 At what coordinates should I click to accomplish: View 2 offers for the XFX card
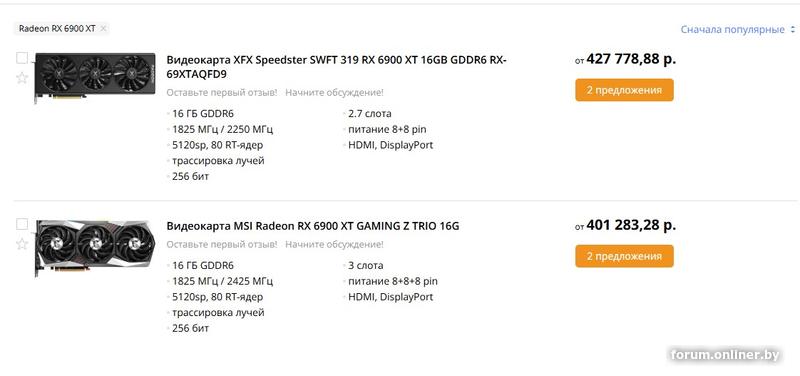tap(624, 90)
